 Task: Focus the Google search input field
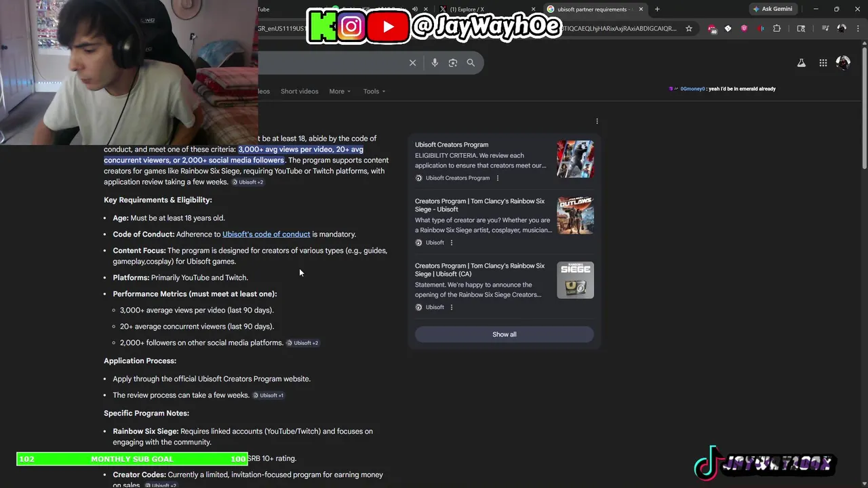point(332,62)
